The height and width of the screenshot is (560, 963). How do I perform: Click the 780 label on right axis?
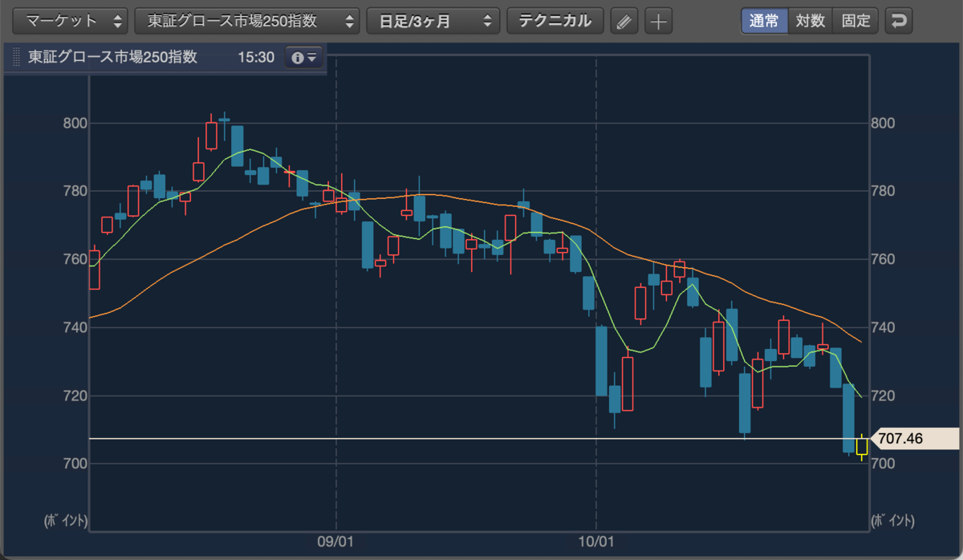coord(882,192)
